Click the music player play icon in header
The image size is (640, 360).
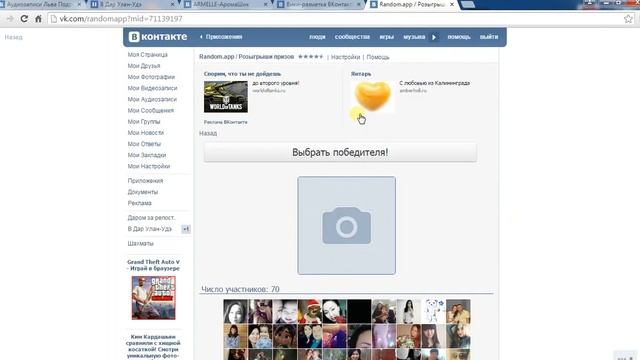click(434, 37)
